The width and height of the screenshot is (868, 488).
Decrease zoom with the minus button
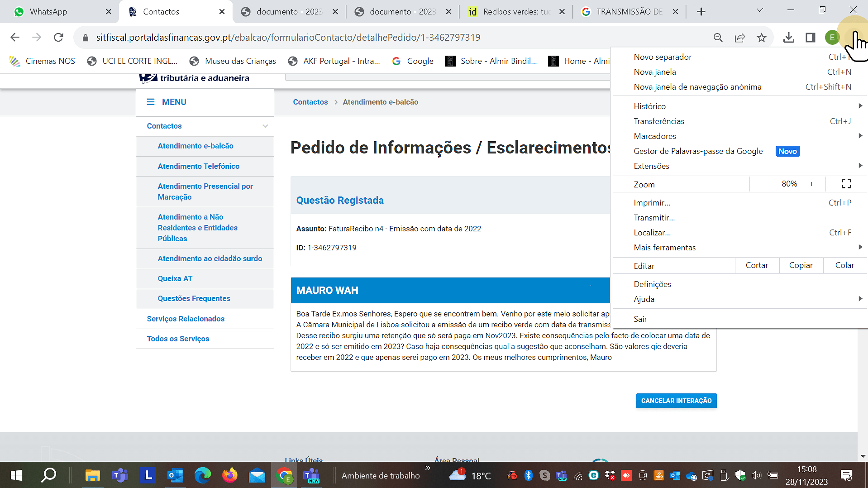pos(762,184)
